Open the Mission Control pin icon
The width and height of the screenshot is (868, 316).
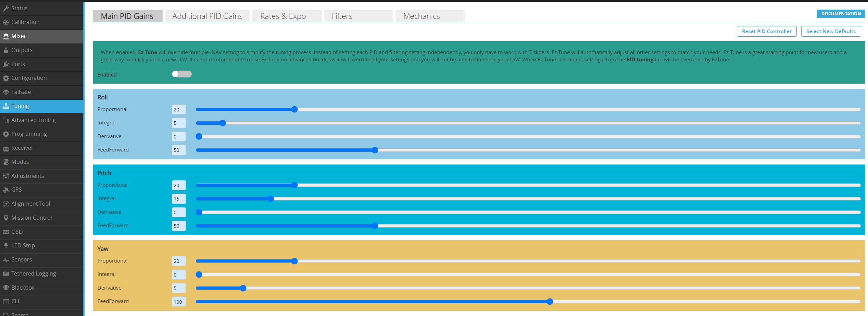[x=6, y=218]
